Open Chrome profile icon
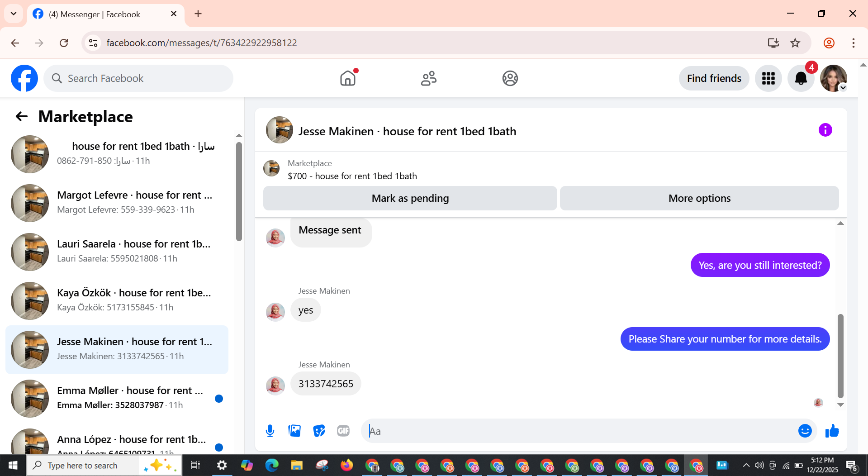 coord(829,43)
